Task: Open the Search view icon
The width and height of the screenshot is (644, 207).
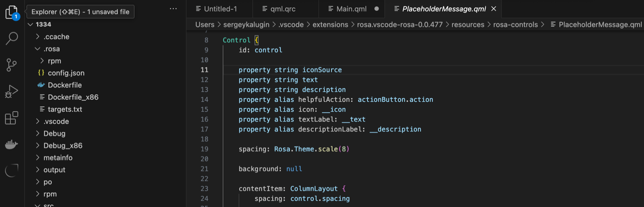Action: [x=12, y=38]
